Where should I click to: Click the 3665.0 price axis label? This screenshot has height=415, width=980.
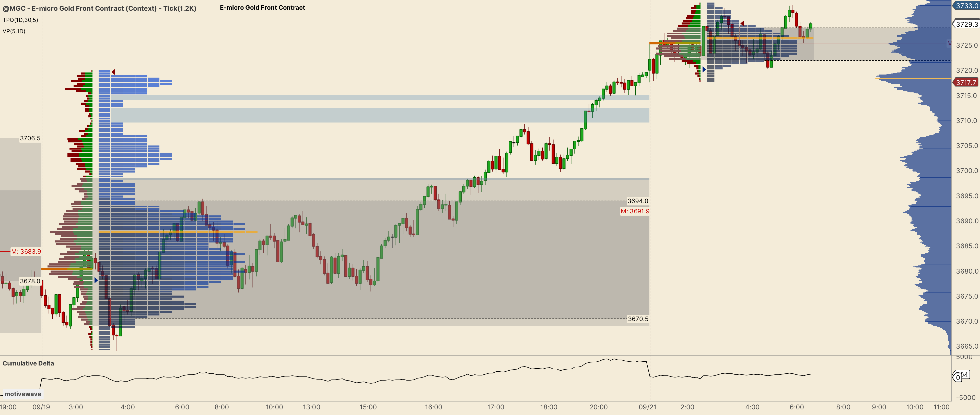pos(967,347)
